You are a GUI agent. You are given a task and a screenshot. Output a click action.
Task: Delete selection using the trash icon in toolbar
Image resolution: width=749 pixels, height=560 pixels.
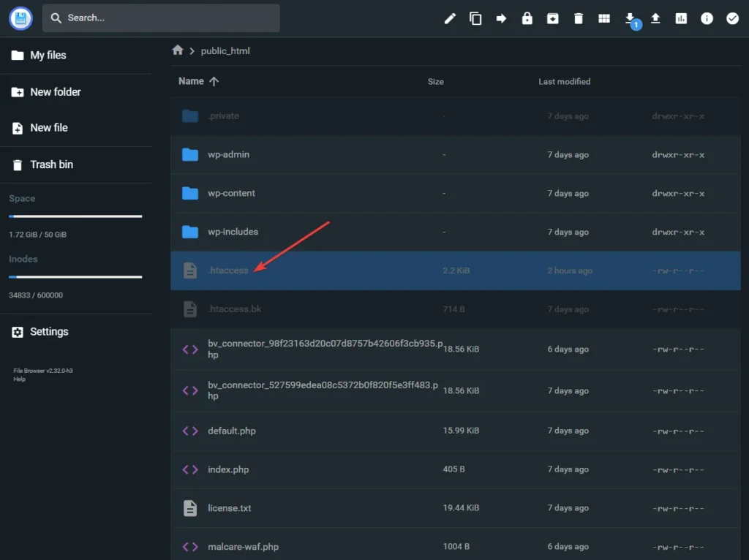pyautogui.click(x=579, y=18)
